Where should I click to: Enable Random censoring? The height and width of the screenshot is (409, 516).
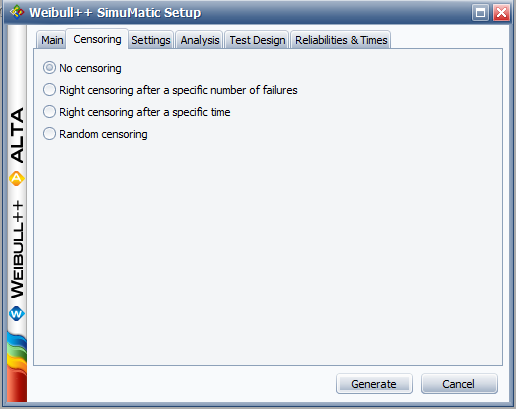[x=95, y=134]
